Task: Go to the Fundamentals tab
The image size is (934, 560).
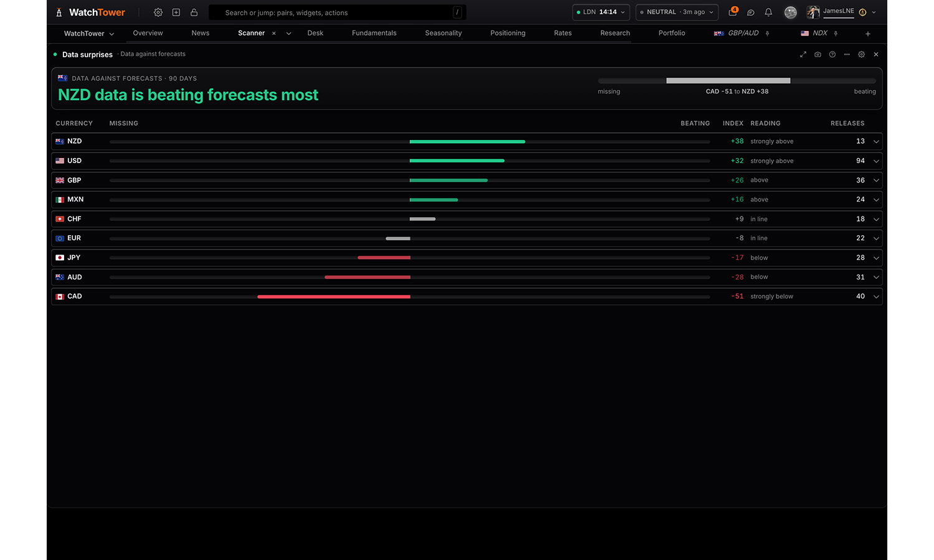Action: pyautogui.click(x=374, y=34)
